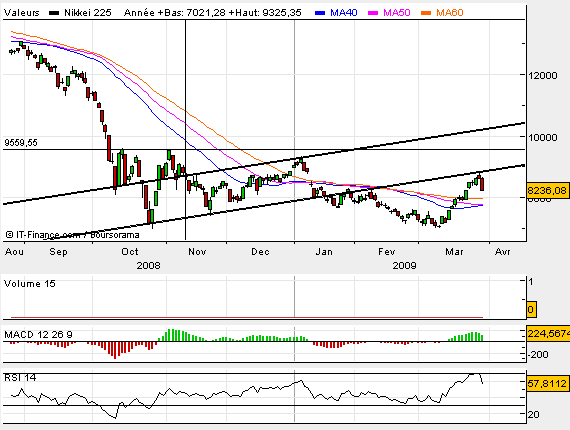Click the Valeurs label in header
570x430 pixels.
click(21, 13)
